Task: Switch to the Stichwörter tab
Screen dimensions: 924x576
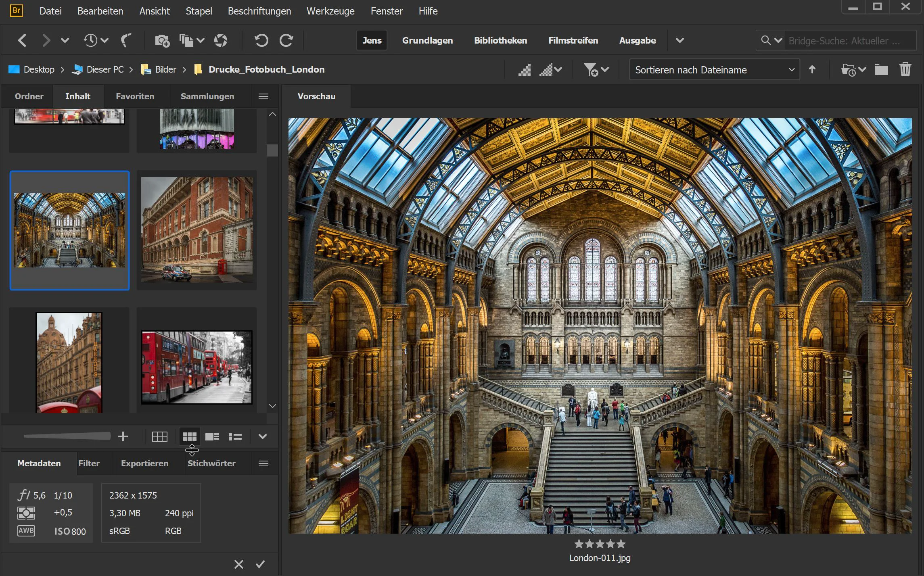Action: point(211,463)
